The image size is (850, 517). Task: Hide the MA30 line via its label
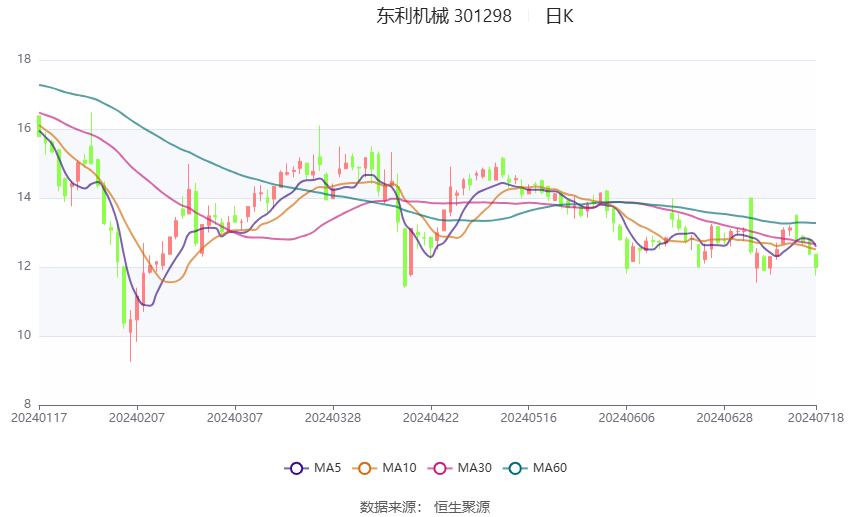point(474,468)
